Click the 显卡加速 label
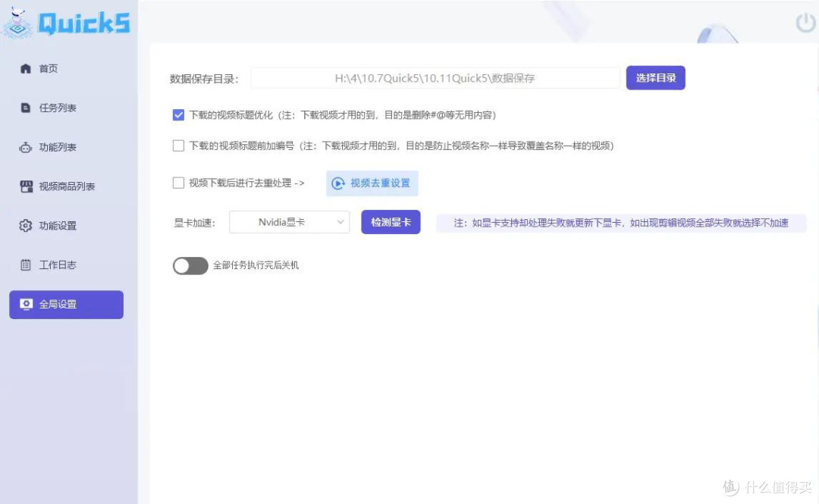 (x=194, y=223)
